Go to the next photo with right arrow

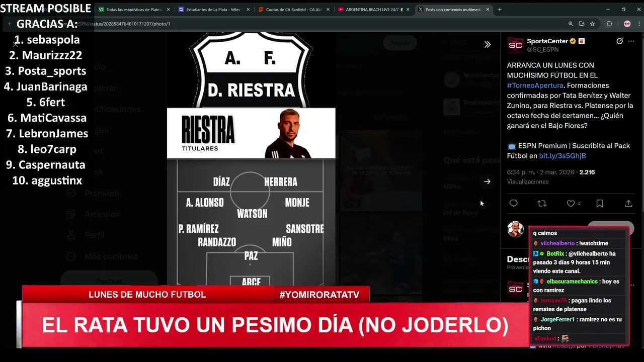coord(487,182)
